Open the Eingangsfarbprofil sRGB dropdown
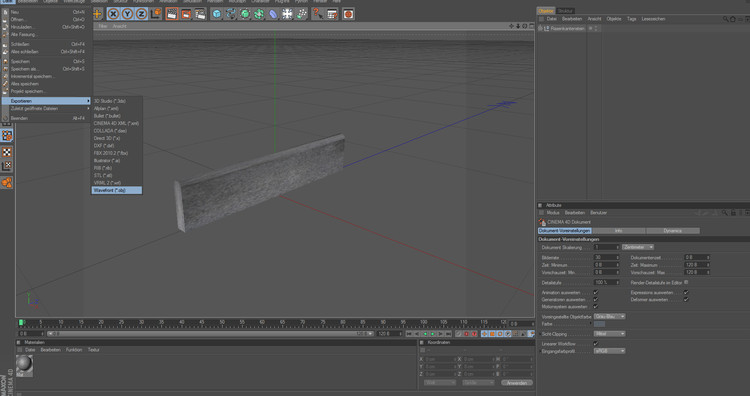 [x=609, y=351]
